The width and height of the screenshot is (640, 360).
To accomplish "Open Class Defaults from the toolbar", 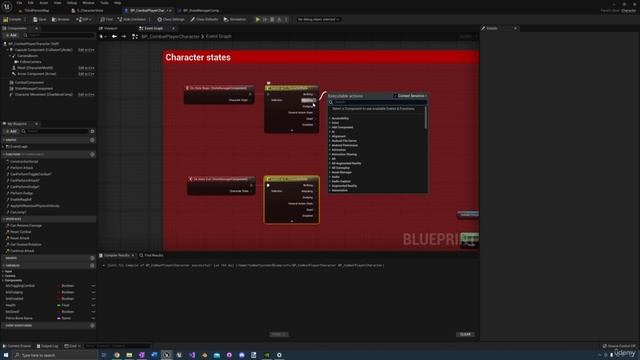I will tap(204, 19).
